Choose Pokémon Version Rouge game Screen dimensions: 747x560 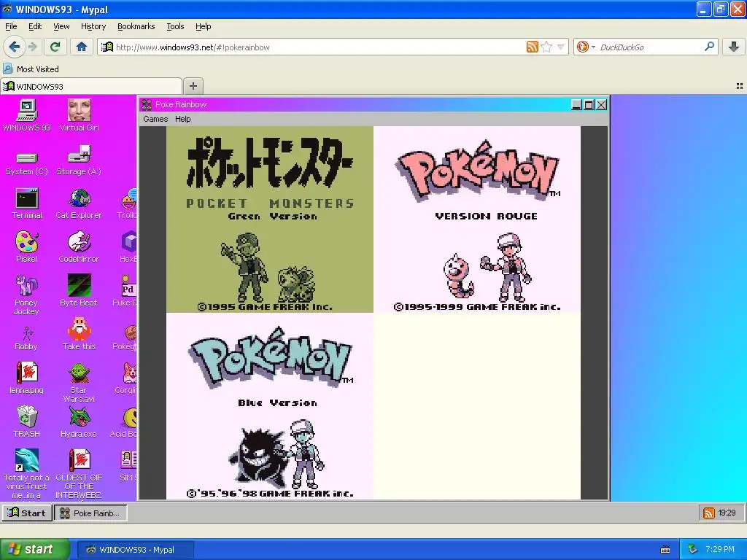coord(477,219)
